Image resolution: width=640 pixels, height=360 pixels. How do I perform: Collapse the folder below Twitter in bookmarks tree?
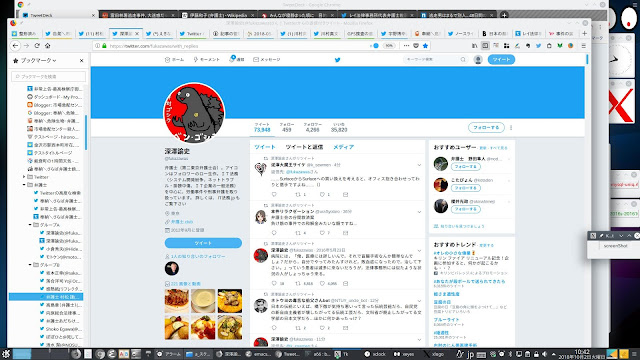[x=24, y=185]
